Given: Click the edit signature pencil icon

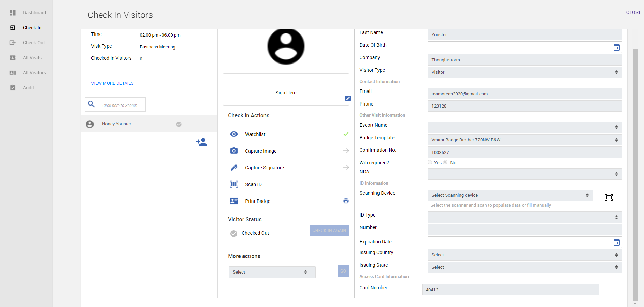Looking at the screenshot, I should click(348, 98).
